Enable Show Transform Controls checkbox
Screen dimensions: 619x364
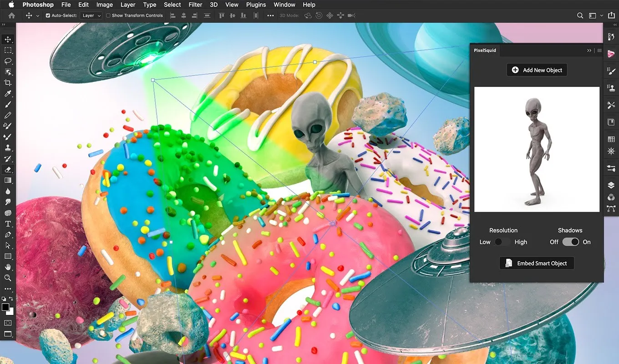tap(108, 15)
